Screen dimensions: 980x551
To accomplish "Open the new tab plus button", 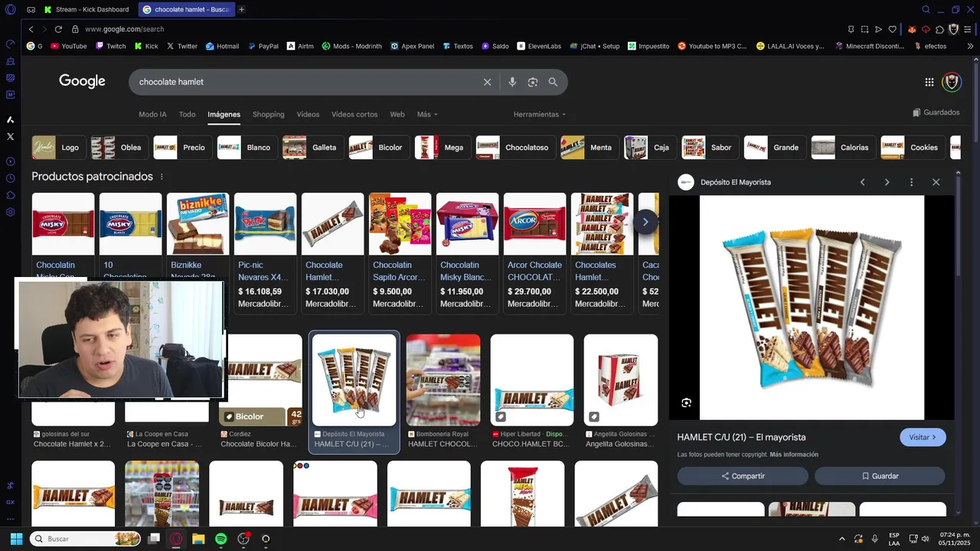I will pos(241,9).
